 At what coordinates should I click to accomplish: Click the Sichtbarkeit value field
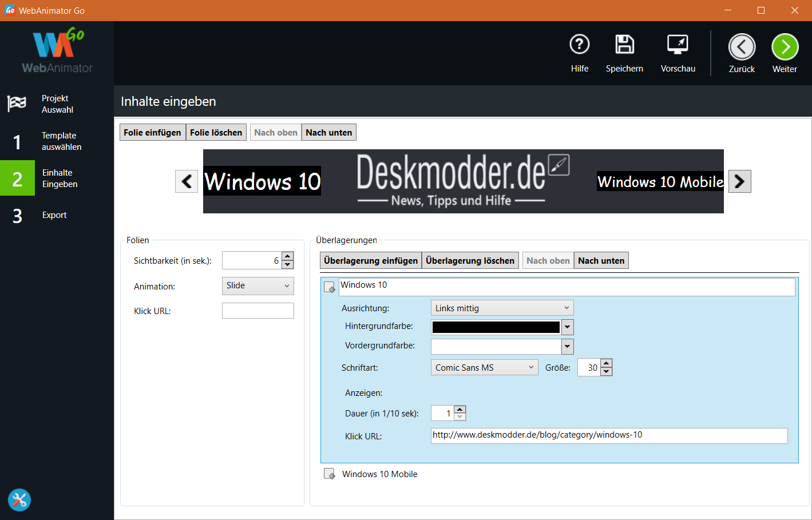pos(252,260)
